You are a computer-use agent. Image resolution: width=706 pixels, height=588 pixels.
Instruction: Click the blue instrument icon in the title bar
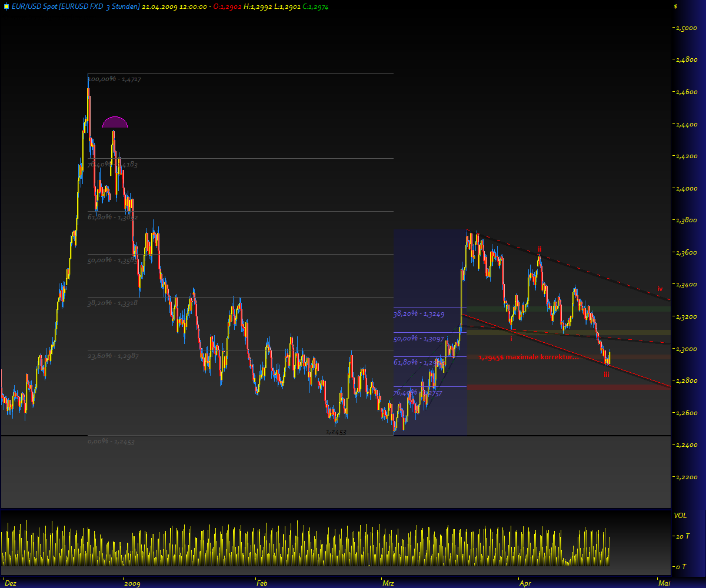(x=5, y=8)
